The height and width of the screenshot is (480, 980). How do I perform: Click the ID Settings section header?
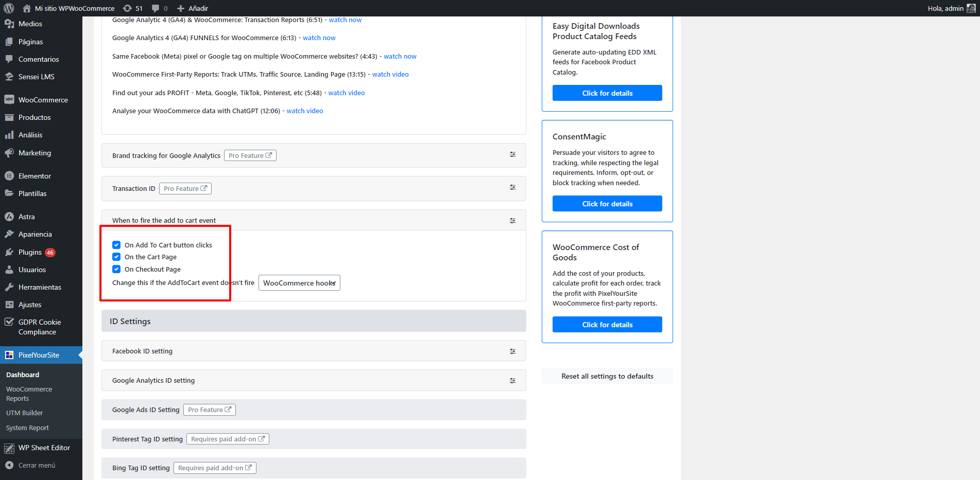[x=314, y=321]
